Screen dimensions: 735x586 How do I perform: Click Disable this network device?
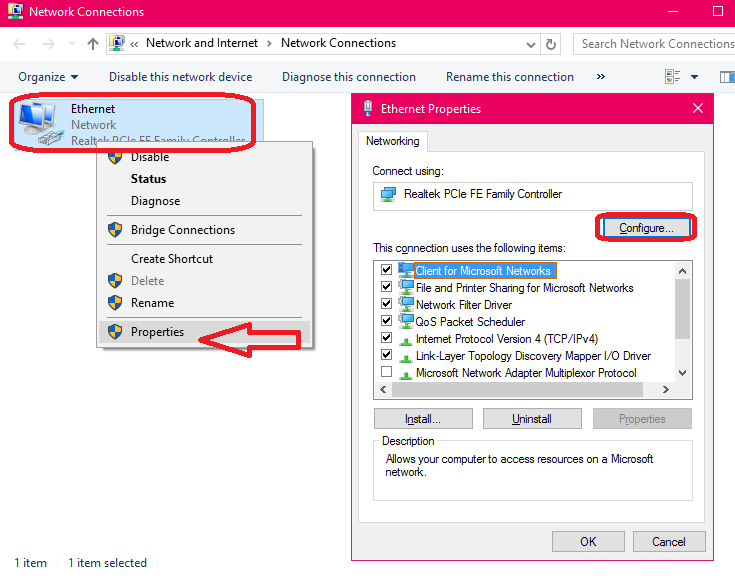[180, 77]
